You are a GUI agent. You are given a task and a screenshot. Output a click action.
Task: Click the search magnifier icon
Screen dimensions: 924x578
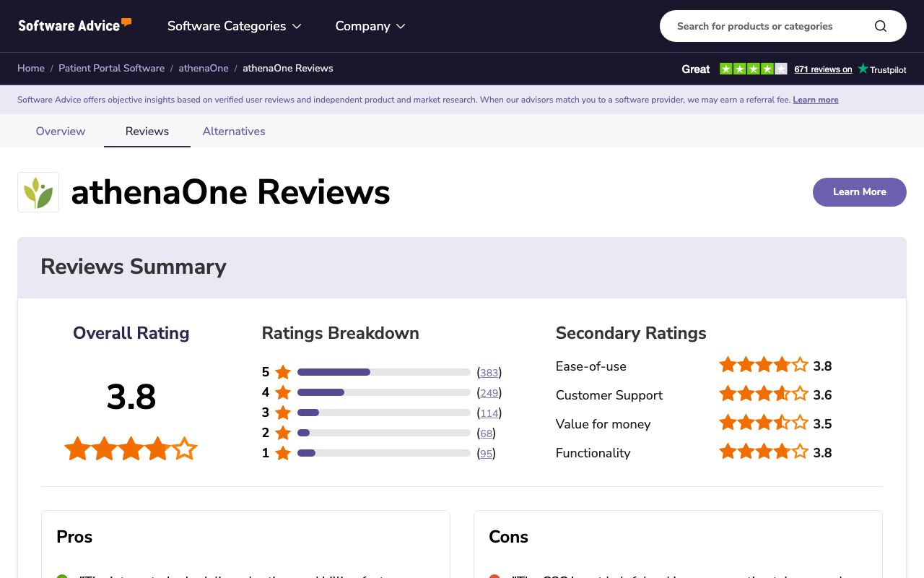(x=881, y=26)
